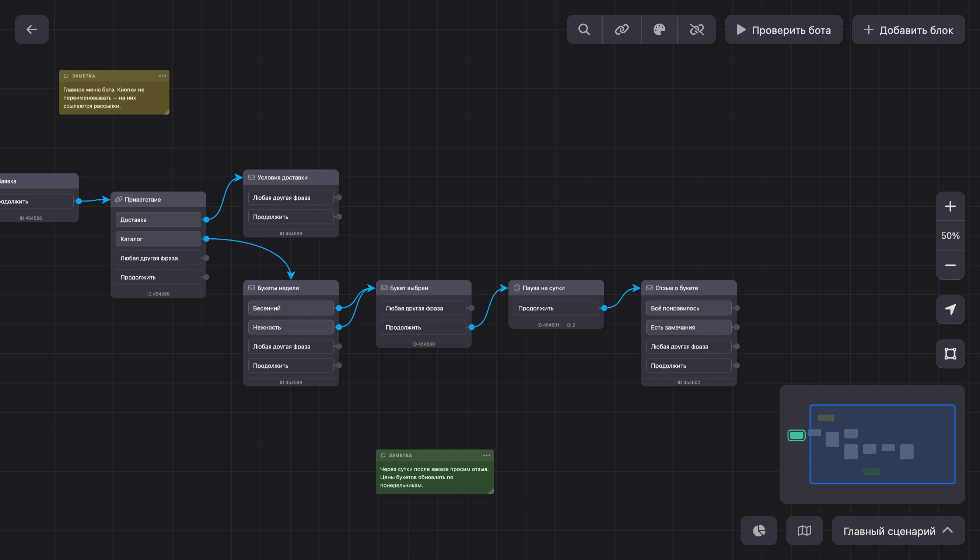This screenshot has width=980, height=560.
Task: Toggle the minimap map icon
Action: [x=804, y=531]
